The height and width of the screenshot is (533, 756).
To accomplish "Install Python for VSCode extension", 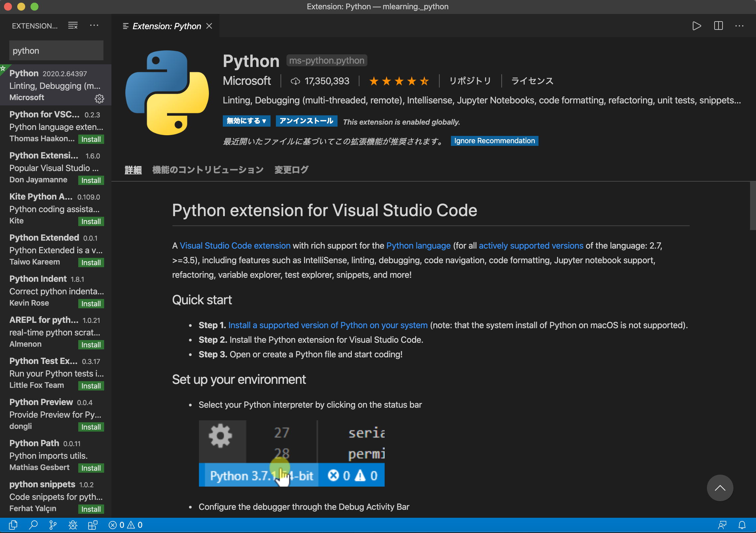I will (x=91, y=139).
